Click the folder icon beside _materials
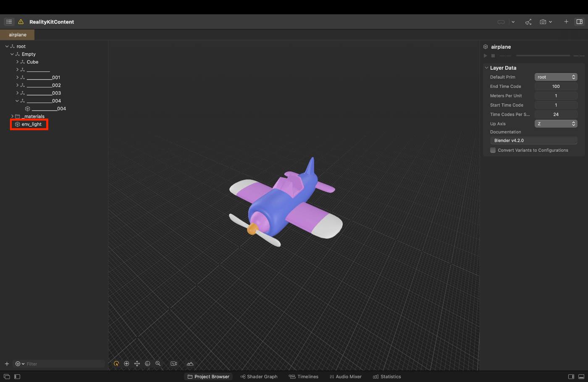This screenshot has height=382, width=588. click(17, 116)
